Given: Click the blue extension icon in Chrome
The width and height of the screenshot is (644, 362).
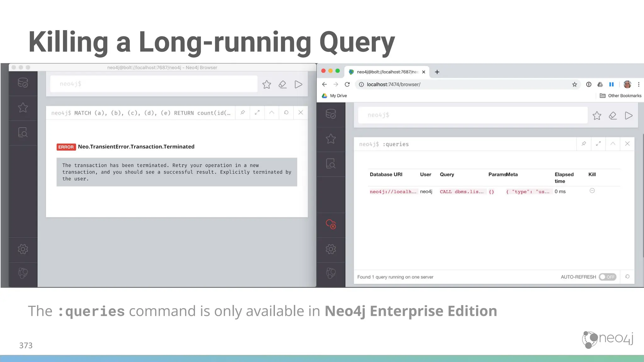Looking at the screenshot, I should (x=611, y=84).
